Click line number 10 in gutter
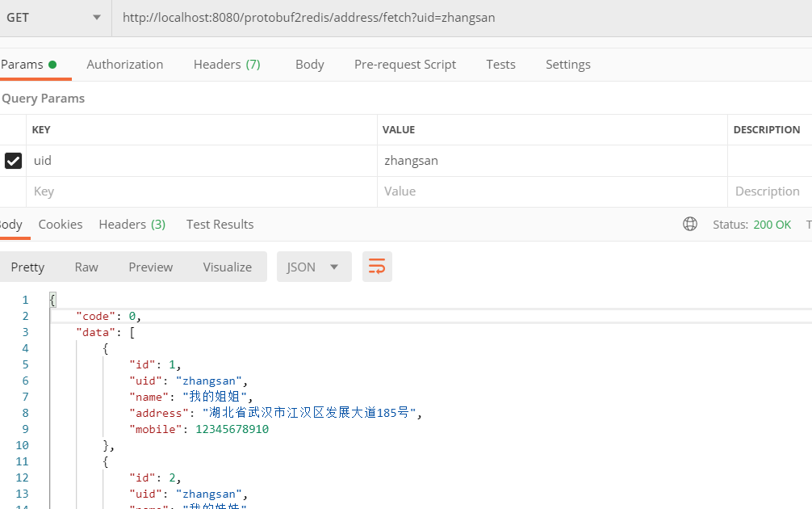Image resolution: width=812 pixels, height=509 pixels. [x=23, y=445]
